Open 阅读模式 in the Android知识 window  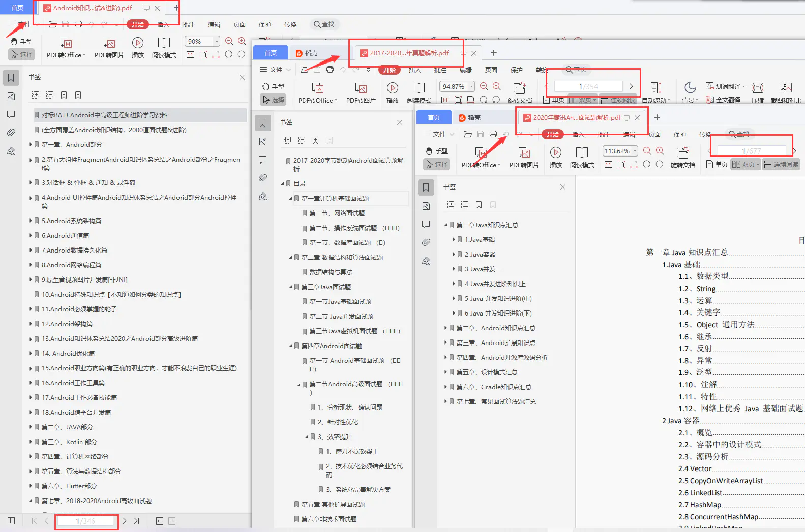(164, 48)
